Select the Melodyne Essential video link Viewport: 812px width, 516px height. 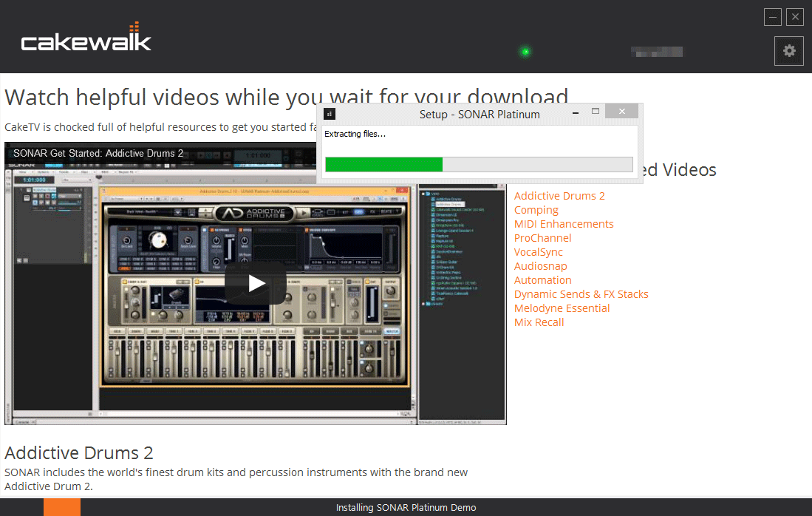coord(562,308)
